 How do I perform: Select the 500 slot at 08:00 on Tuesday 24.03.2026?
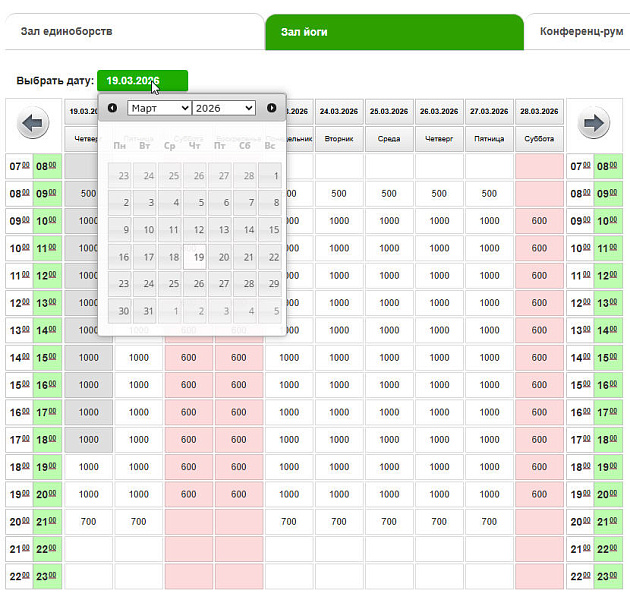pos(339,193)
